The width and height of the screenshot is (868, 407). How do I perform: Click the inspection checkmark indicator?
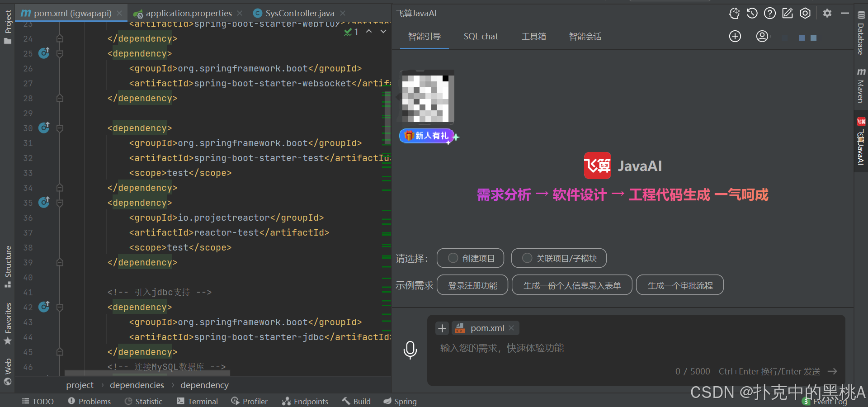(351, 32)
